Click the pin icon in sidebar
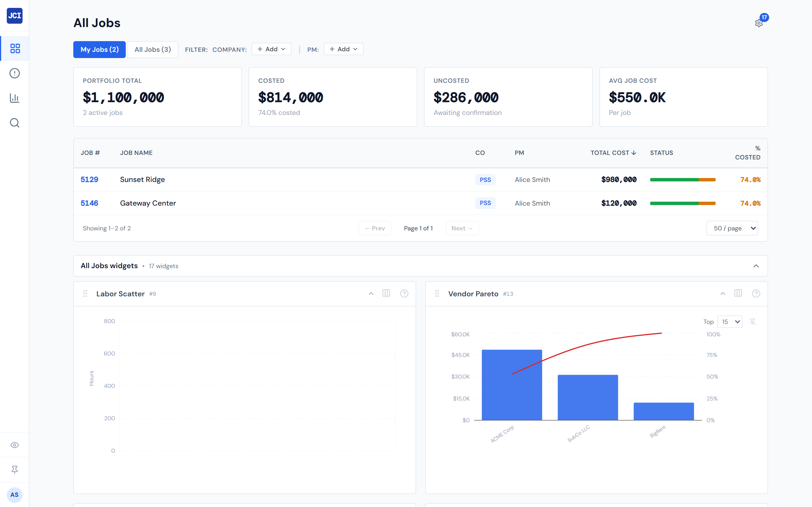The width and height of the screenshot is (812, 507). click(x=15, y=470)
